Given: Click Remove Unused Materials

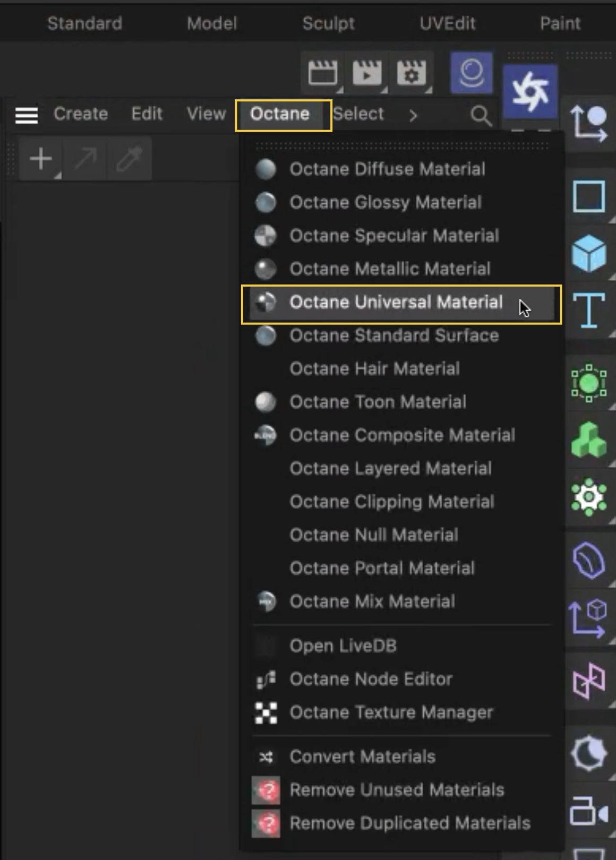Looking at the screenshot, I should (x=396, y=790).
